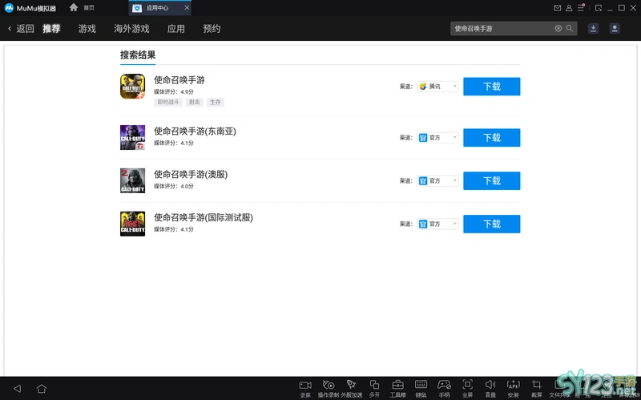641x400 pixels.
Task: Open the 使命召唤手游(国际测试服) thumbnail
Action: pos(132,224)
